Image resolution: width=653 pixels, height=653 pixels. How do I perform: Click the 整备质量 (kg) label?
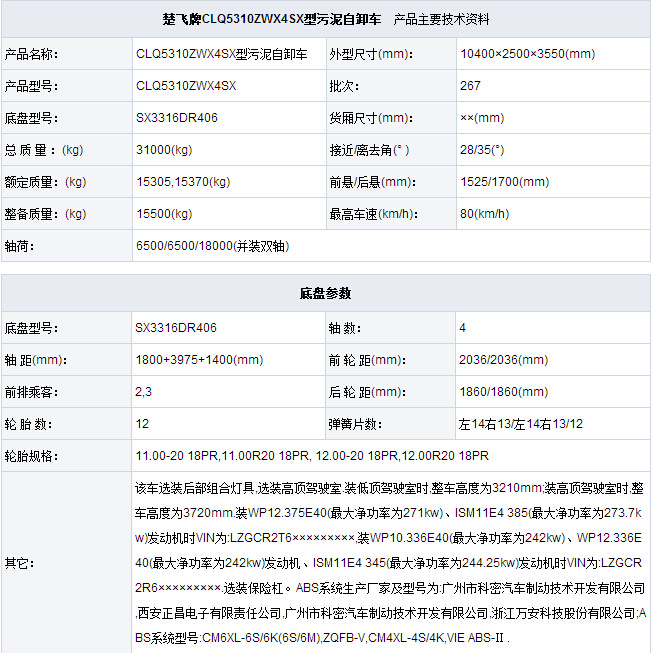[x=45, y=214]
